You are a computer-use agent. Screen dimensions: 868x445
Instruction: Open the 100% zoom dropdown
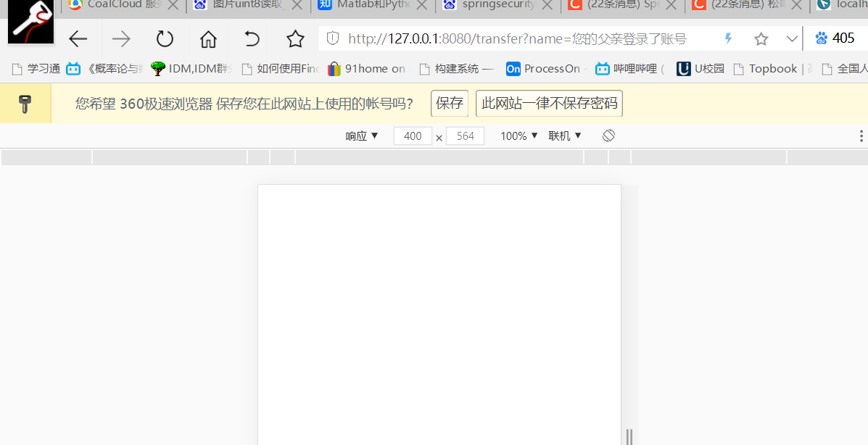[x=519, y=136]
